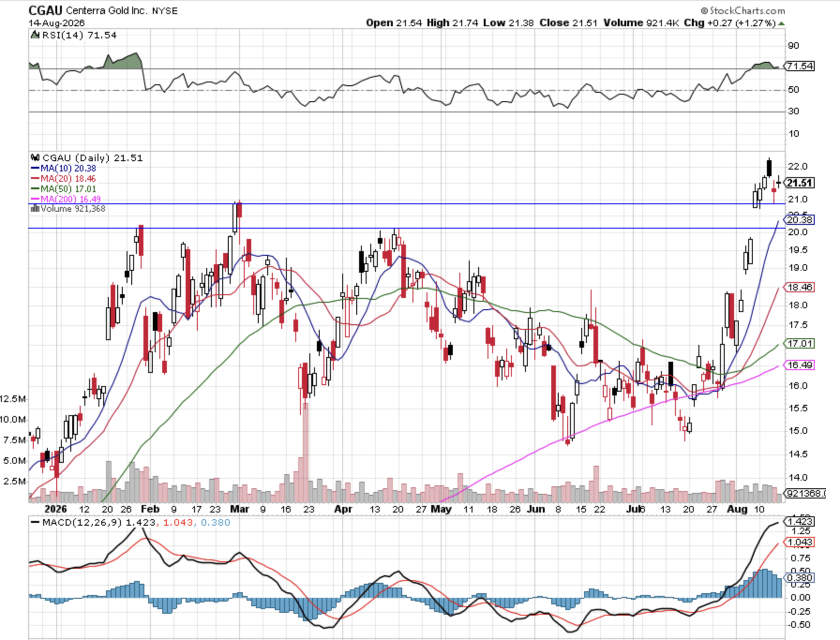The height and width of the screenshot is (640, 840).
Task: Click the "0.75" label on the MACD axis
Action: coord(800,558)
